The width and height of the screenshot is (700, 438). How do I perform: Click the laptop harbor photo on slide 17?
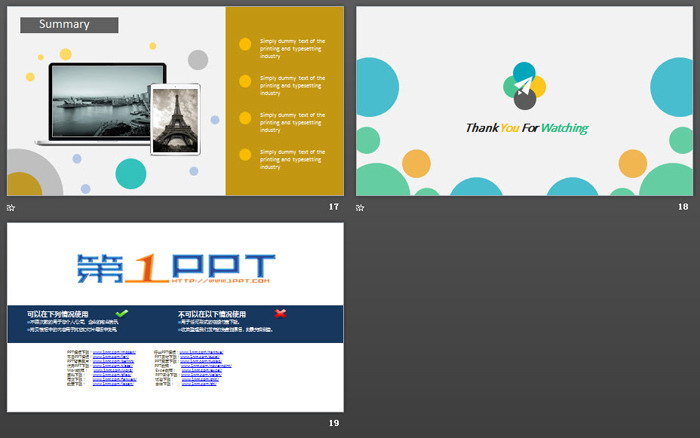click(101, 101)
